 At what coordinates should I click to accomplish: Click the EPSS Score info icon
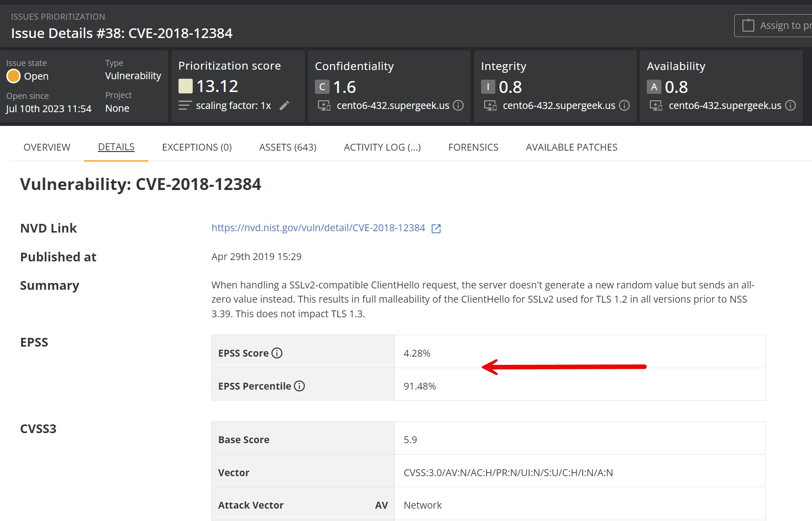[x=277, y=353]
